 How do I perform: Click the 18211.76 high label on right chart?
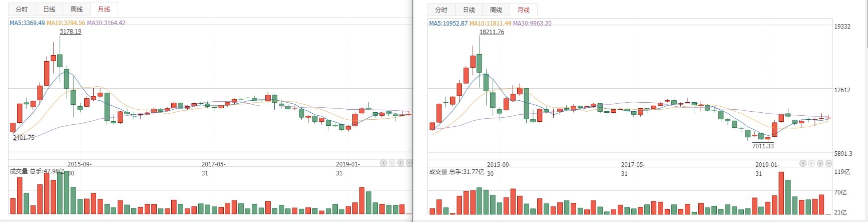coord(492,32)
